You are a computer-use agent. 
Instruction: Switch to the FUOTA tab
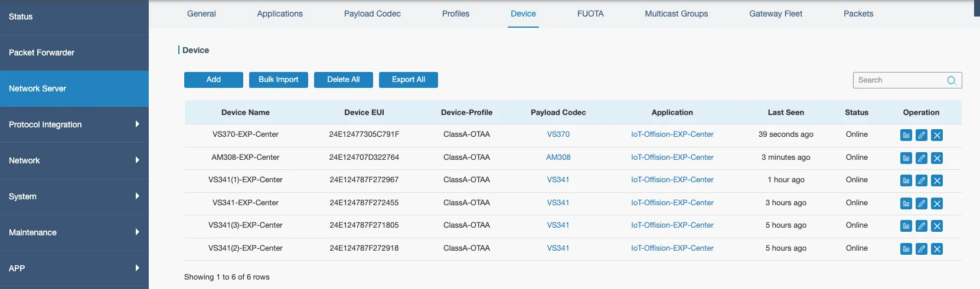point(590,14)
